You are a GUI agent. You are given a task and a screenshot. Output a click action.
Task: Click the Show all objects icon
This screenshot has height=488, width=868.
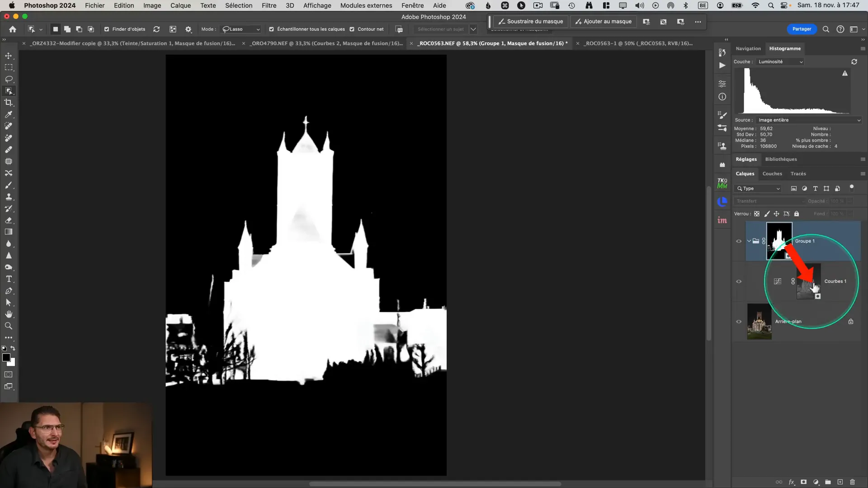pos(173,29)
